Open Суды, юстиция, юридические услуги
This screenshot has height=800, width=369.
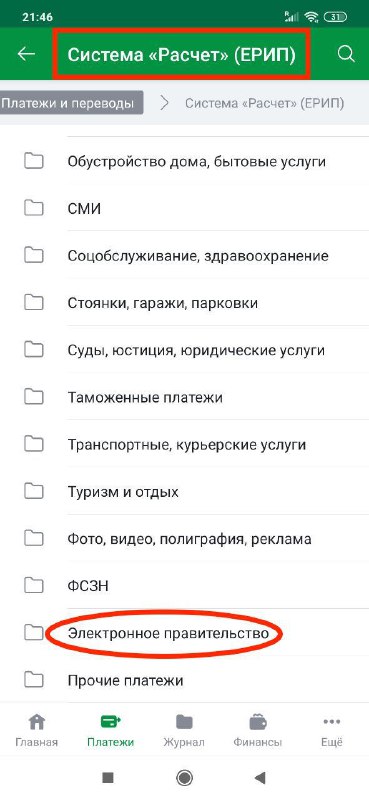coord(184,350)
